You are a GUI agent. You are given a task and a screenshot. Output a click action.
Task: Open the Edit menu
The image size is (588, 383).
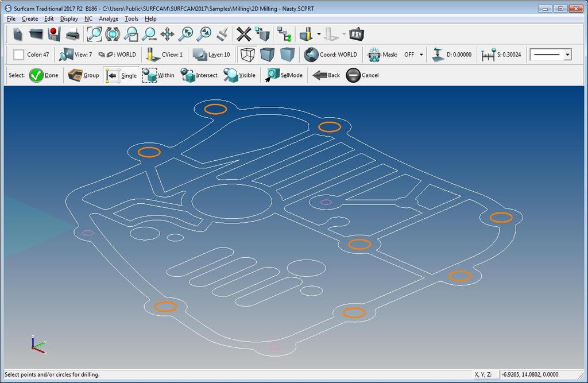coord(49,19)
